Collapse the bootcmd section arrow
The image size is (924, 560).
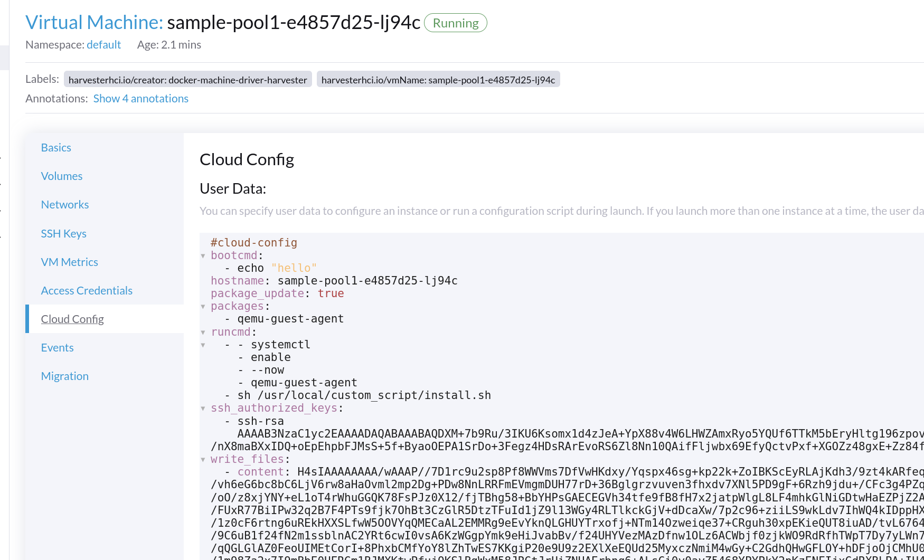click(203, 255)
